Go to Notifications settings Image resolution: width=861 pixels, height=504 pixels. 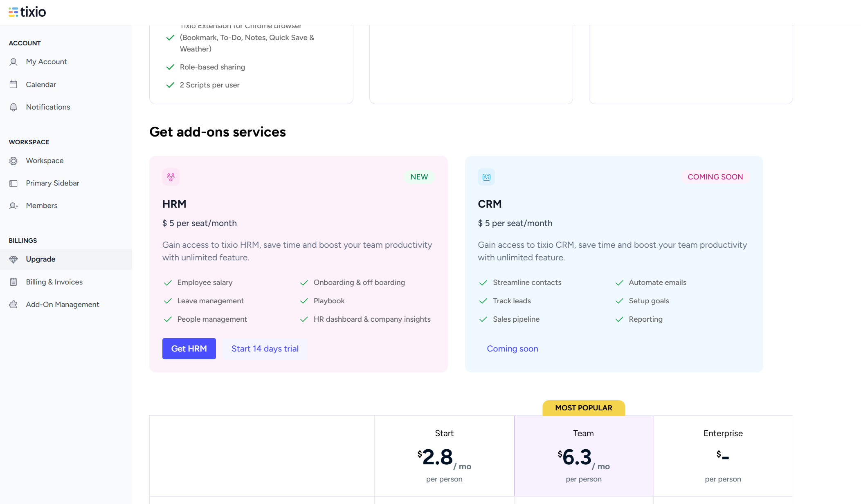tap(66, 107)
